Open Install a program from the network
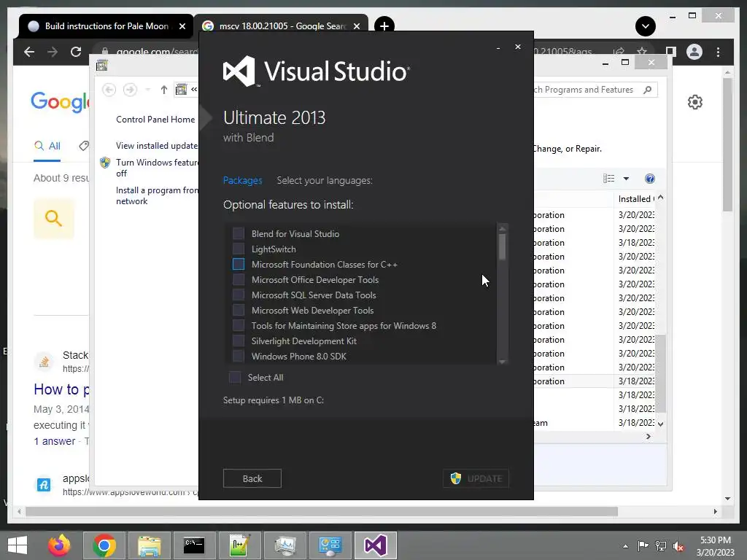 coord(157,195)
